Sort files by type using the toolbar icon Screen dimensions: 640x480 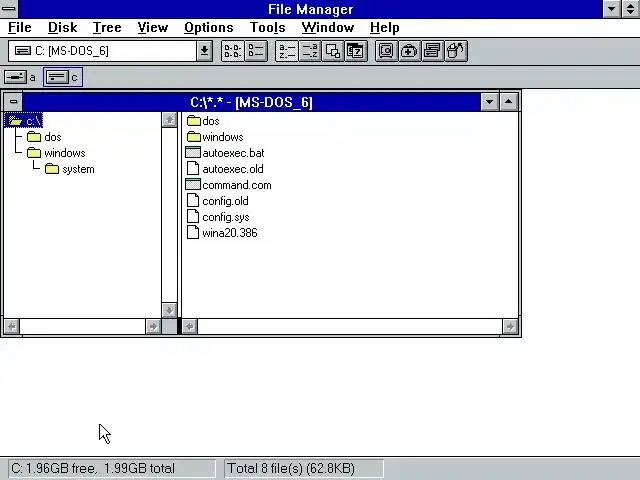point(310,51)
